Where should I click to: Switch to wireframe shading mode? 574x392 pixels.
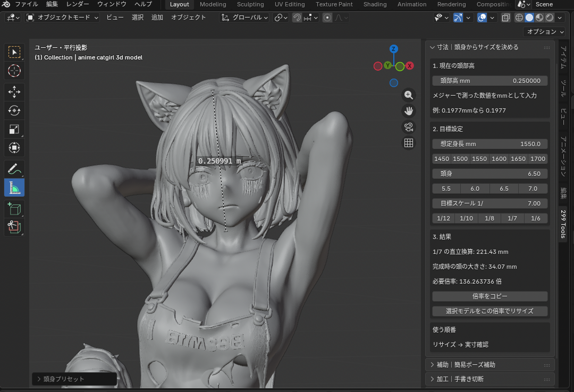(x=519, y=18)
